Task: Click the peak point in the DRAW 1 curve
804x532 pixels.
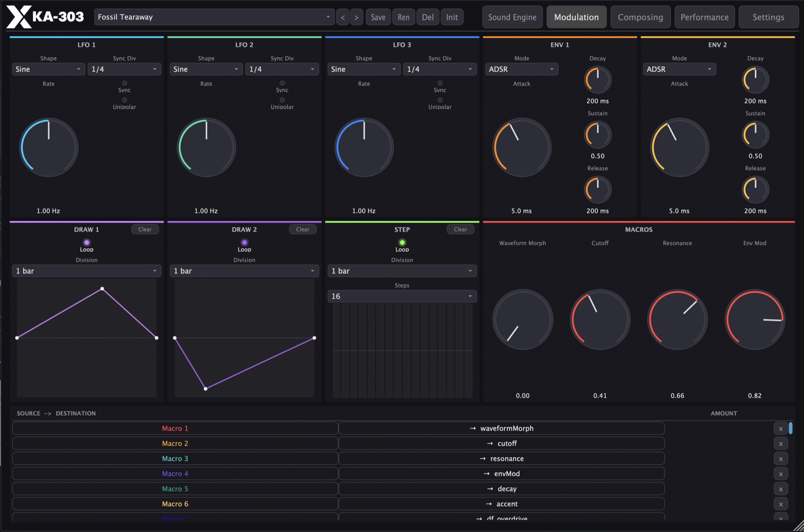Action: 102,289
